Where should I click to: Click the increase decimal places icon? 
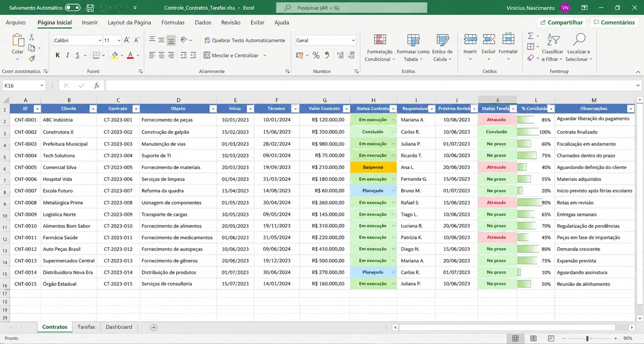click(x=340, y=55)
